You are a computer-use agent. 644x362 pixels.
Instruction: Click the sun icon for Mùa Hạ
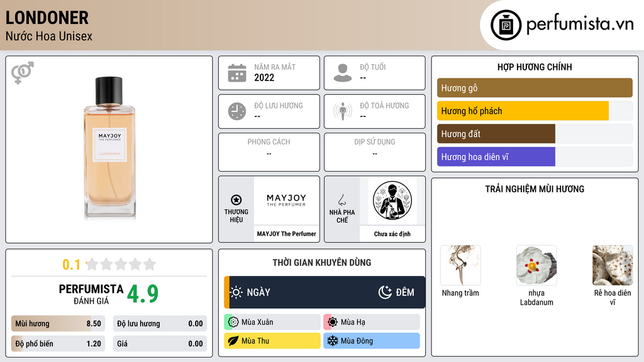333,322
